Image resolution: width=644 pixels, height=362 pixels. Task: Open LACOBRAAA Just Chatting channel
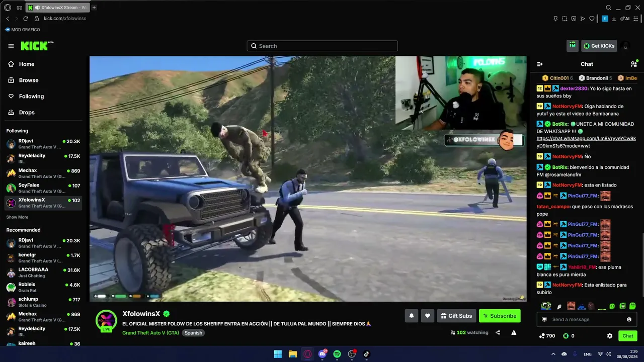pos(43,273)
